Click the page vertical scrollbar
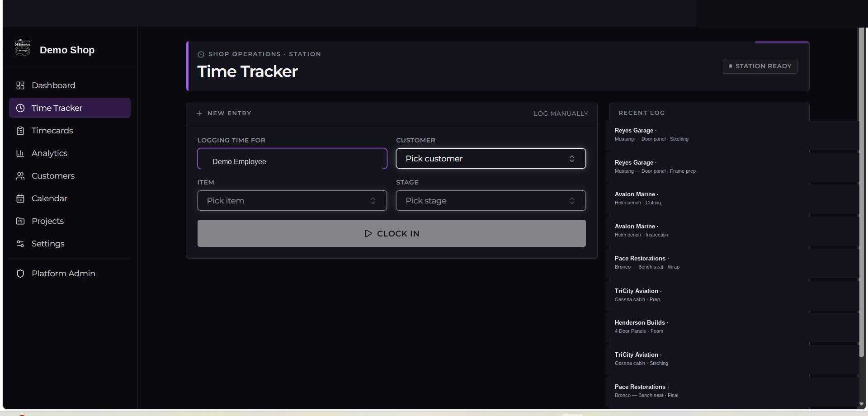Screen dimensions: 868x416 pyautogui.click(x=861, y=192)
